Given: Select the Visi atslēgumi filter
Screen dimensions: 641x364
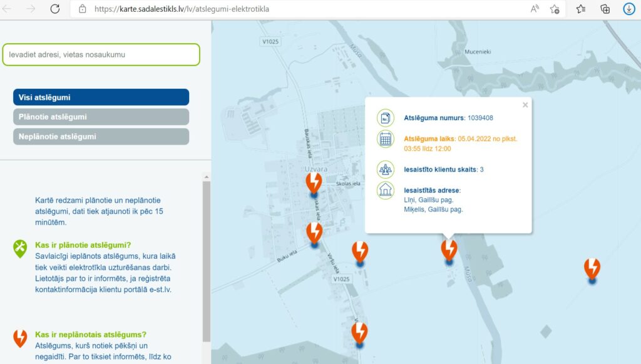Looking at the screenshot, I should (101, 98).
